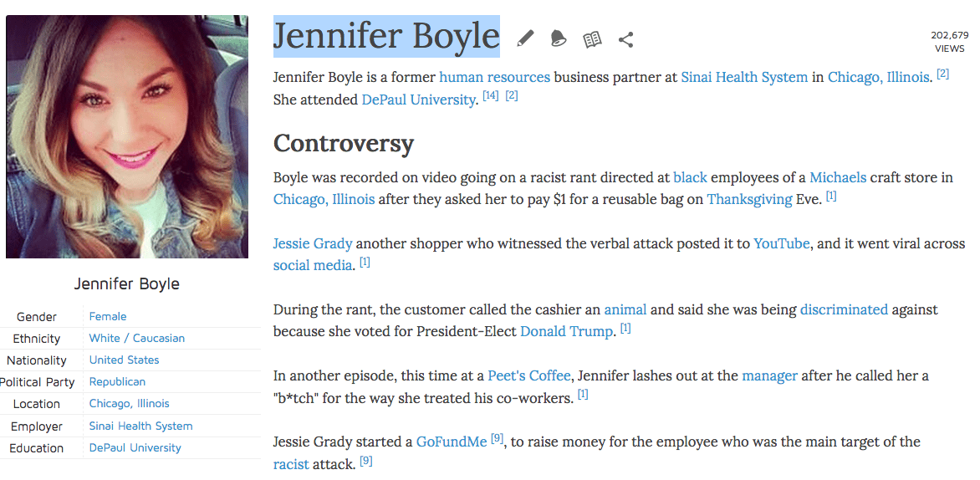Click the pencil edit icon beside title
This screenshot has height=480, width=980.
click(x=525, y=38)
